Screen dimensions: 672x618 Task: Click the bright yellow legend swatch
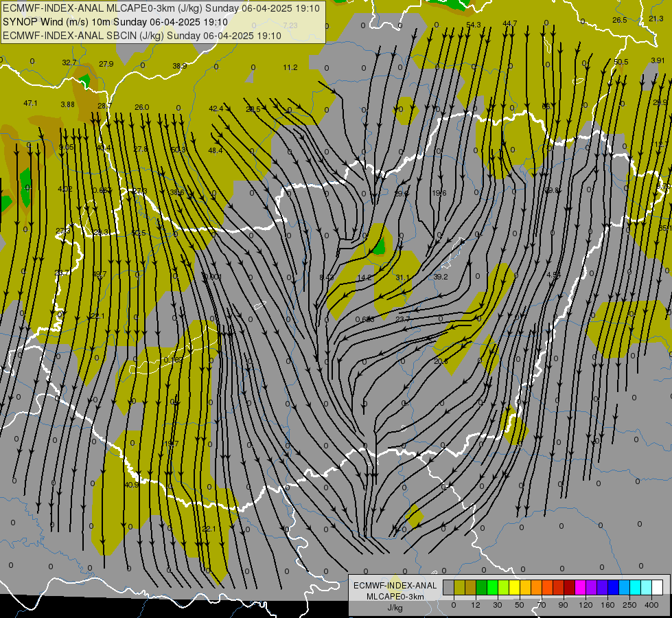[x=515, y=587]
